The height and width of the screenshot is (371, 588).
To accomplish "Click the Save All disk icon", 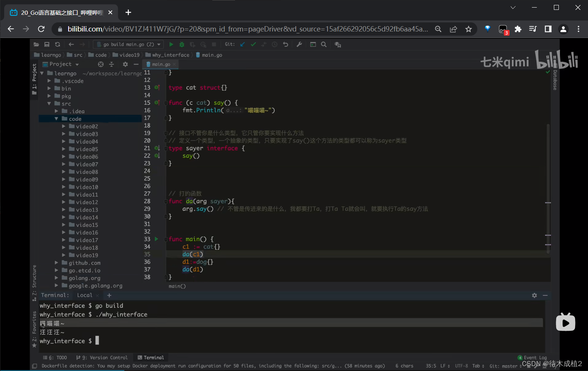I will pos(47,44).
